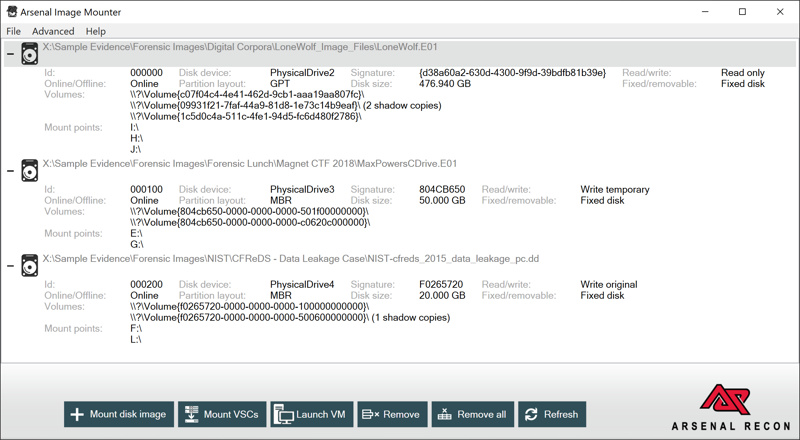
Task: Collapse the NIST data leakage disk entry
Action: click(x=10, y=266)
